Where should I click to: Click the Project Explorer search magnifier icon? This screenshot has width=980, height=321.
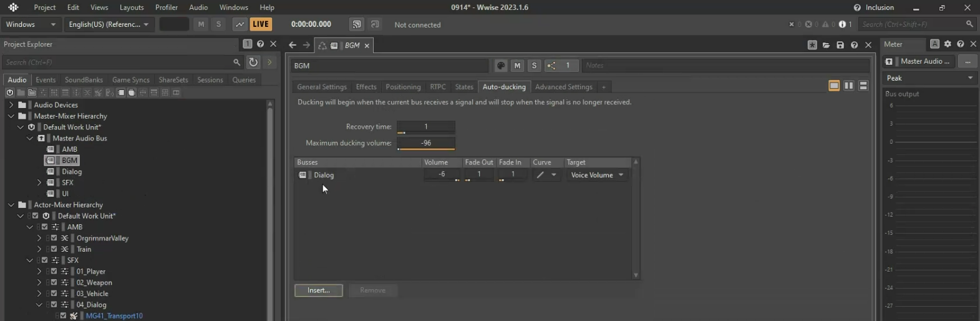[237, 62]
